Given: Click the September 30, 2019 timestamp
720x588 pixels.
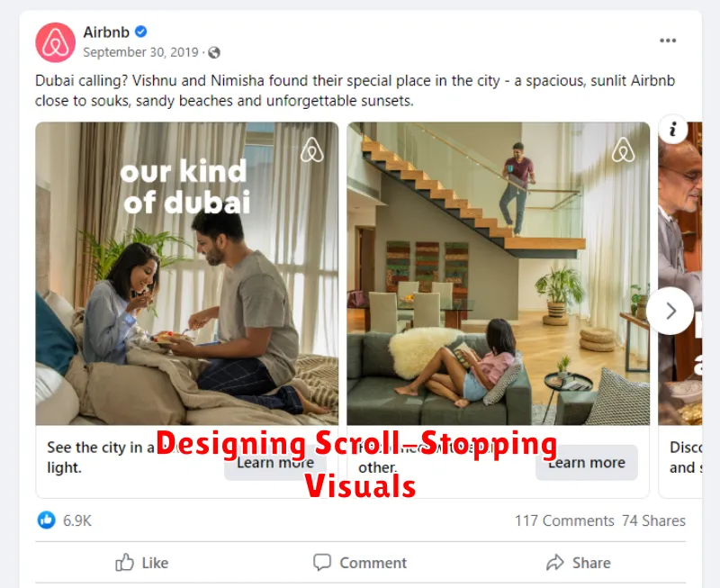Looking at the screenshot, I should 140,52.
